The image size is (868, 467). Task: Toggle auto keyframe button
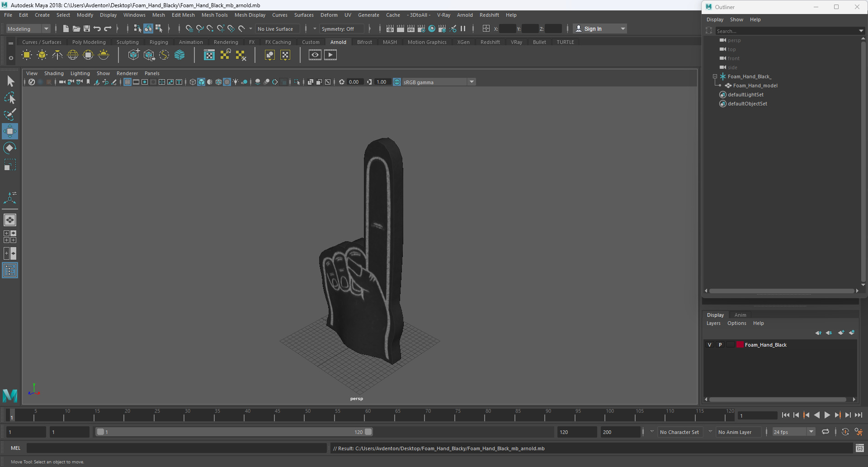click(x=845, y=432)
